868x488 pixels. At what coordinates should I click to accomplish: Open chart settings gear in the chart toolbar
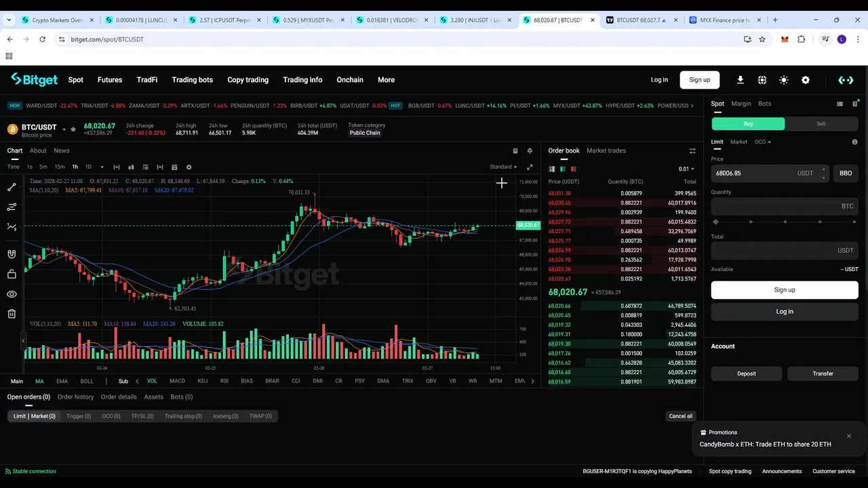[x=189, y=167]
